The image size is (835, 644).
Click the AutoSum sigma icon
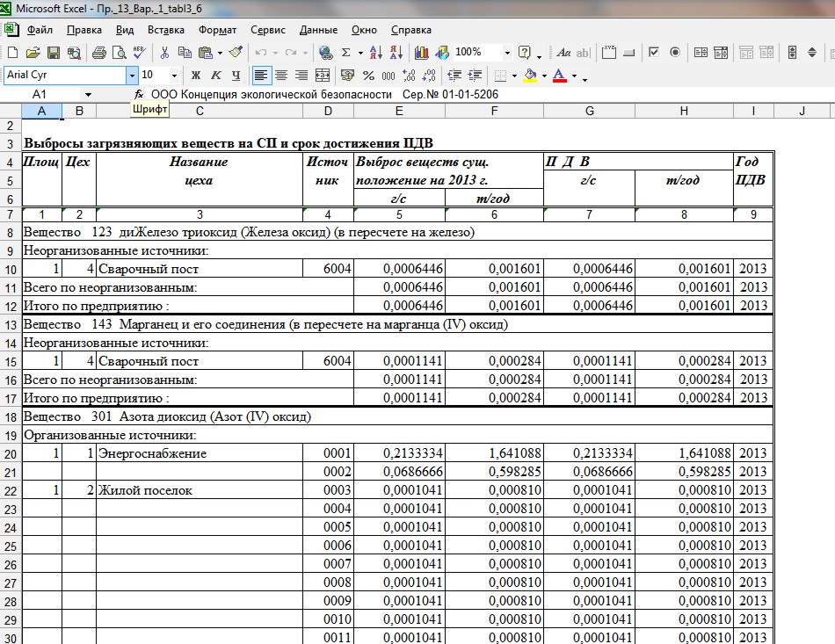346,53
